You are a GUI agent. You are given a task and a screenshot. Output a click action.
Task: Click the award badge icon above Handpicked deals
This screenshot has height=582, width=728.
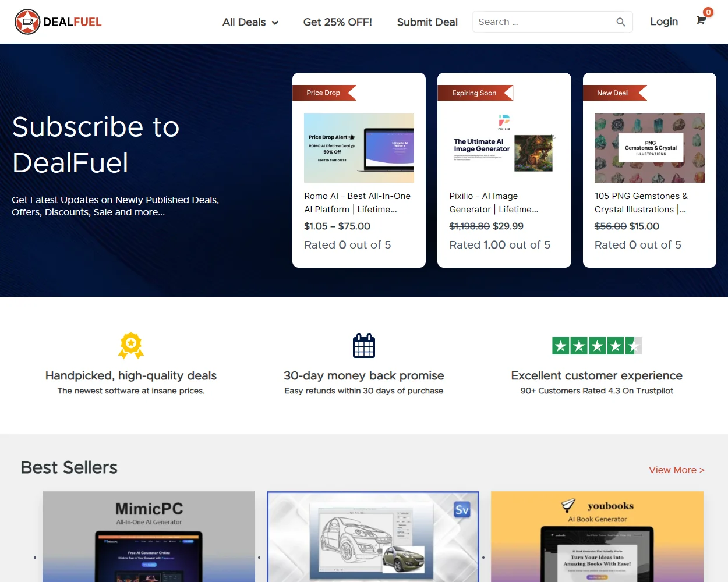131,345
